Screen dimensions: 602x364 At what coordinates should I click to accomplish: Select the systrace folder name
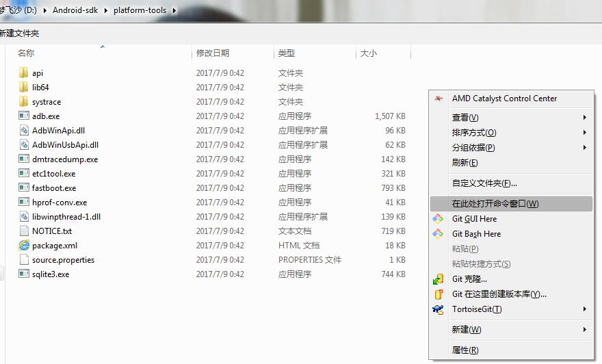pyautogui.click(x=47, y=102)
